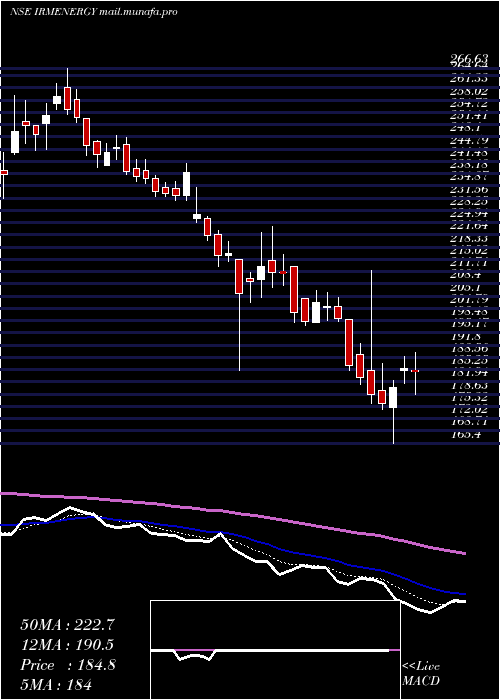Screen dimensions: 500x700
Task: Click the 266.63 price axis label
Action: pyautogui.click(x=468, y=59)
